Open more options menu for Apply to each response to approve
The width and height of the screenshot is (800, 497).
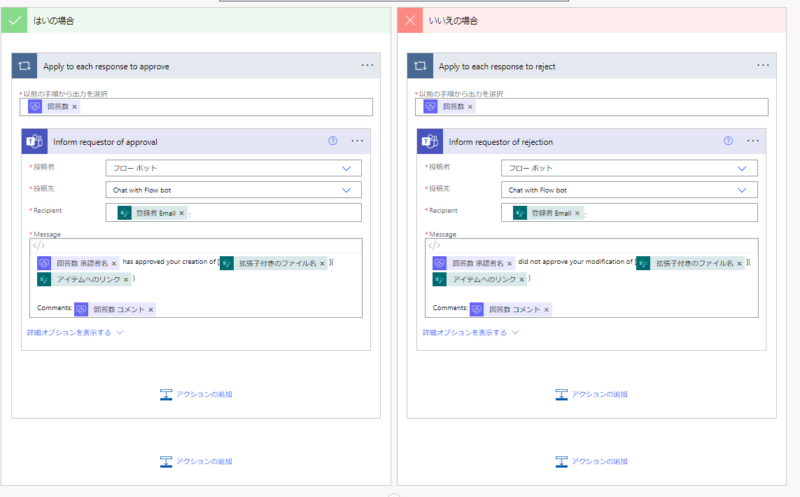tap(368, 66)
